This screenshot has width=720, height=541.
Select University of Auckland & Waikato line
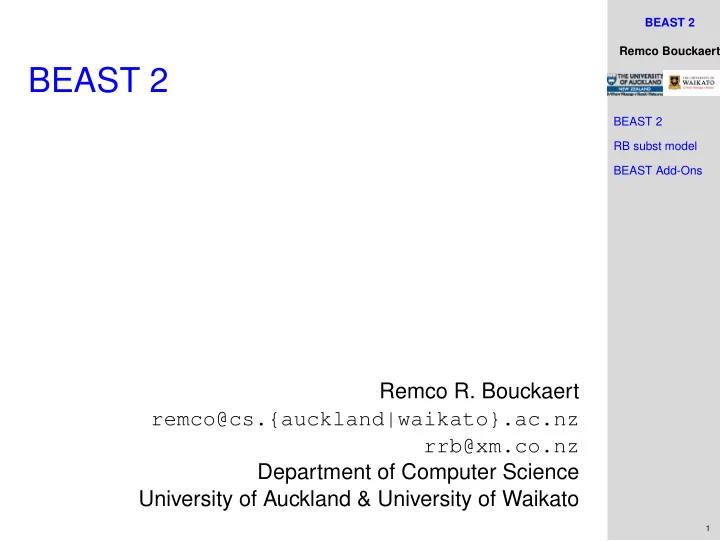[359, 499]
